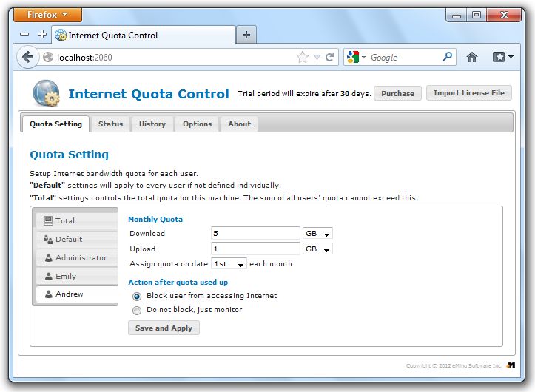This screenshot has height=392, width=535.
Task: Click the Purchase button
Action: 397,93
